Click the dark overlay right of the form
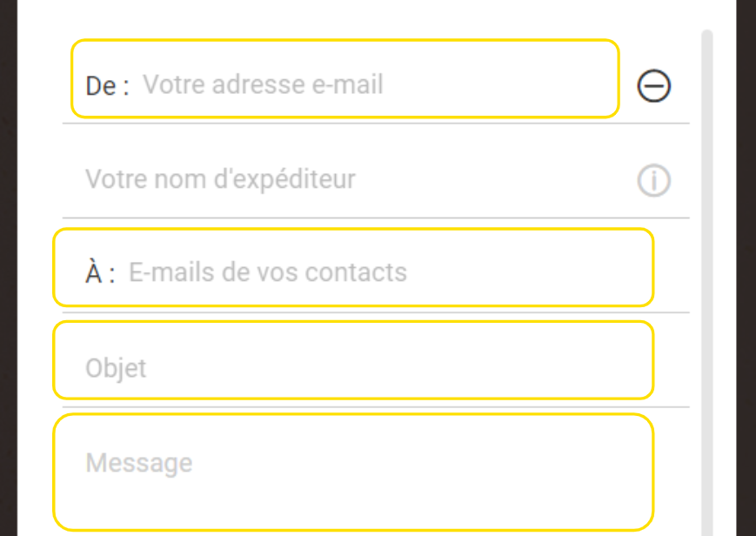This screenshot has width=756, height=536. click(x=746, y=268)
